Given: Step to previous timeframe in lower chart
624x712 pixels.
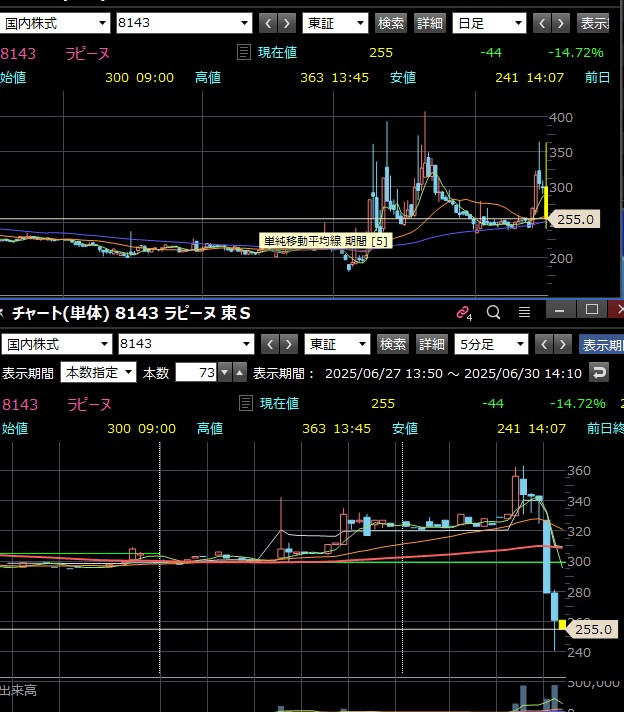Looking at the screenshot, I should click(x=544, y=344).
